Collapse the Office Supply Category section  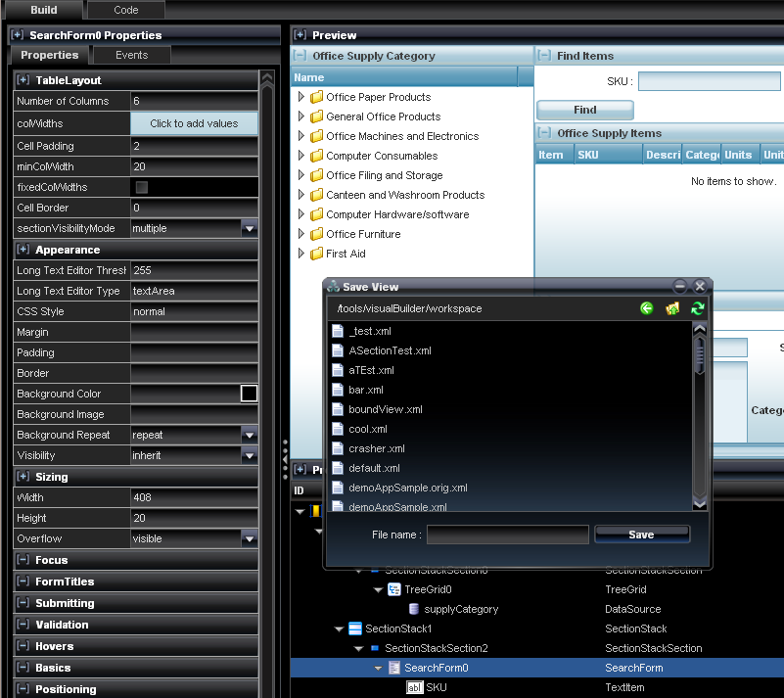click(300, 55)
